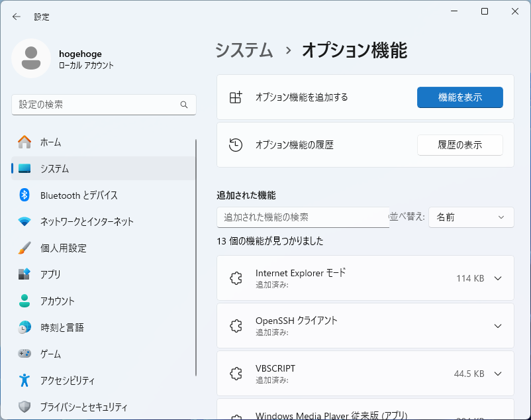Screen dimensions: 531x420
Task: Click the back arrow in title bar
Action: click(x=17, y=17)
